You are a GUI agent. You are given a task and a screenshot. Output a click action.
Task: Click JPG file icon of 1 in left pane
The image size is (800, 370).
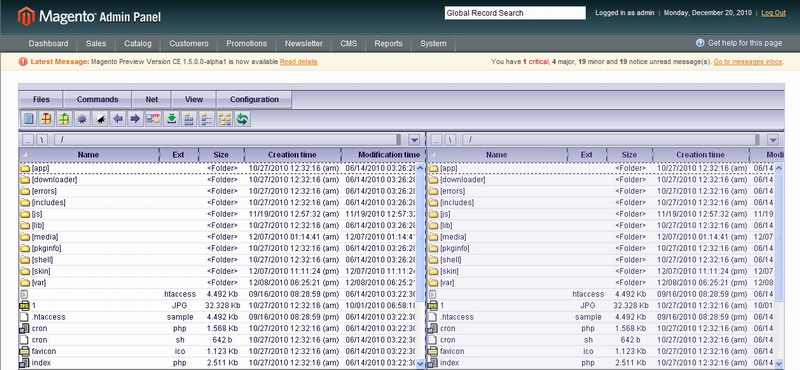(24, 305)
